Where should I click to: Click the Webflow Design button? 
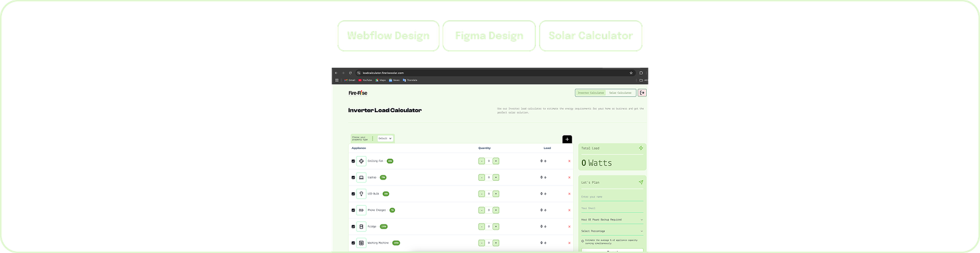388,36
